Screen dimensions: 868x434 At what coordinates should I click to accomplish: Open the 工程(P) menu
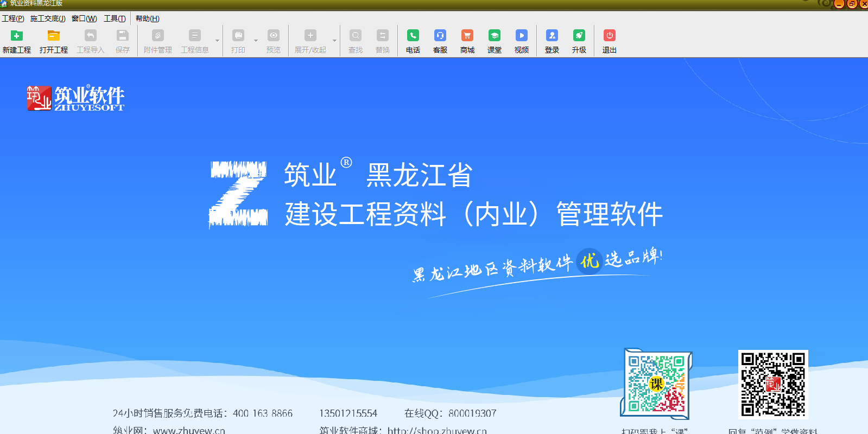pos(13,18)
